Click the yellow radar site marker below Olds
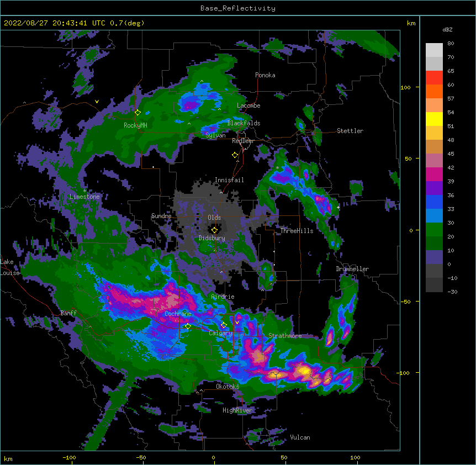476x465 pixels. (x=214, y=230)
